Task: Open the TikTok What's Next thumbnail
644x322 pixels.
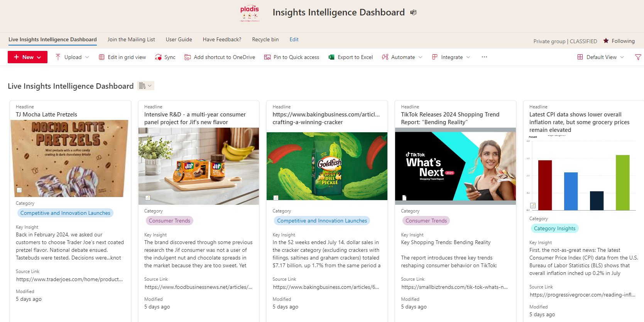Action: (455, 166)
